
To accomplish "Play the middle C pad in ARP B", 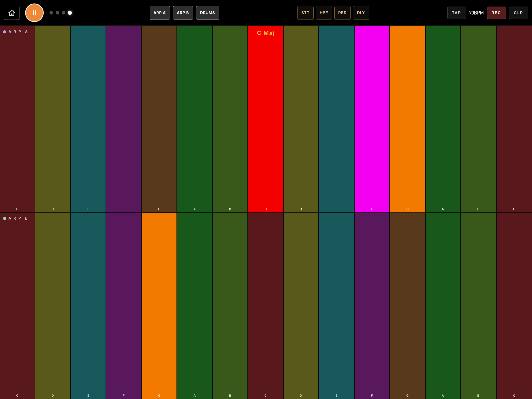I will (266, 306).
